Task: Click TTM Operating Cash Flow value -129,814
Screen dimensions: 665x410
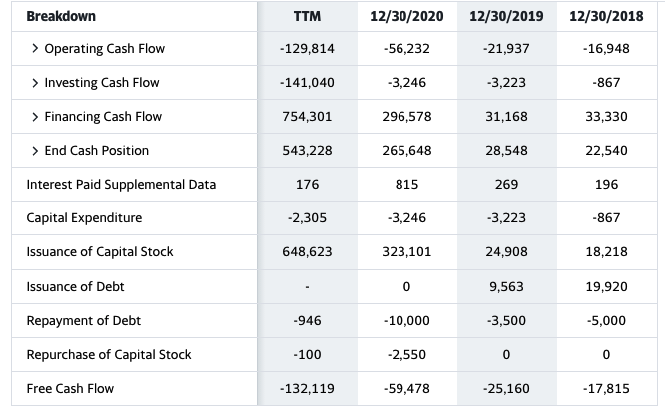Action: coord(307,49)
